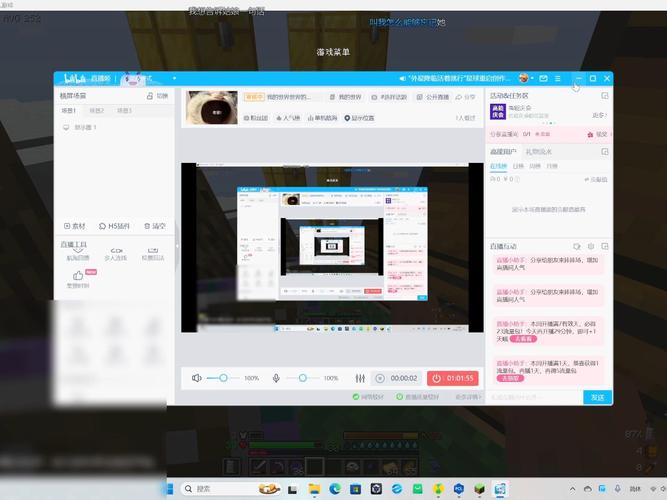Screen dimensions: 667x500
Task: Click the speaker volume icon
Action: pyautogui.click(x=196, y=378)
